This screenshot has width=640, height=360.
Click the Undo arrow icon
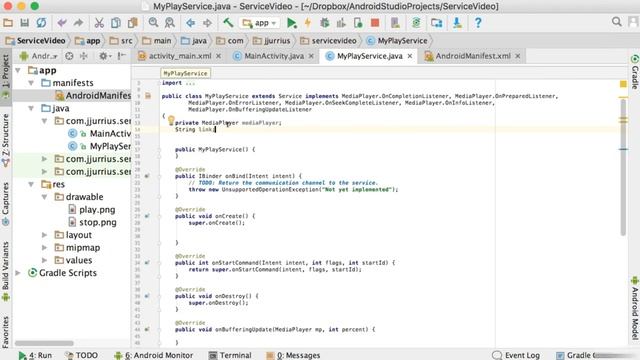(62, 23)
